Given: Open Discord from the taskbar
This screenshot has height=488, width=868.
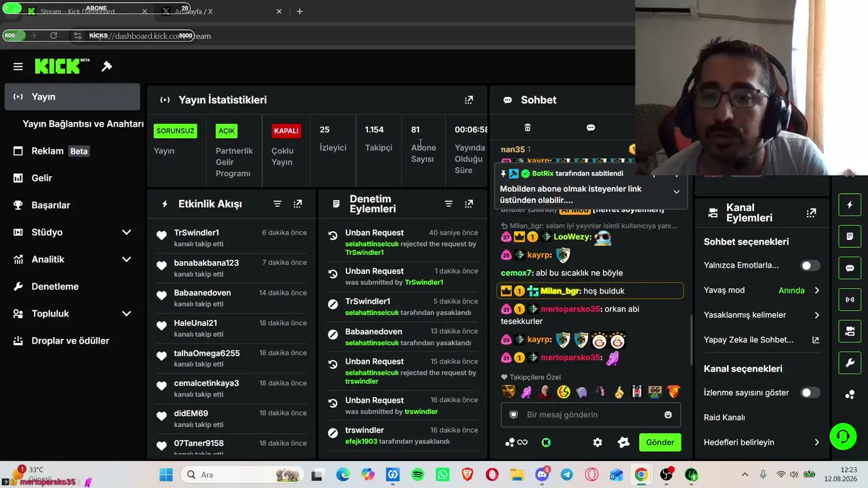Looking at the screenshot, I should 542,475.
